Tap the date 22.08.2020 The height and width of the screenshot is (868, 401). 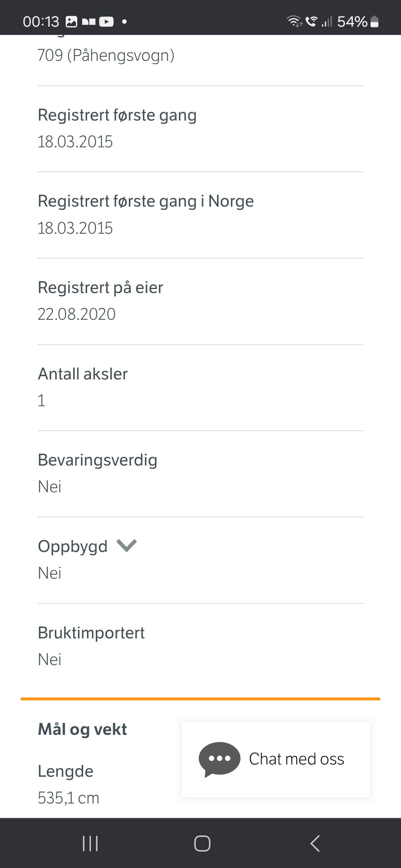tap(76, 314)
